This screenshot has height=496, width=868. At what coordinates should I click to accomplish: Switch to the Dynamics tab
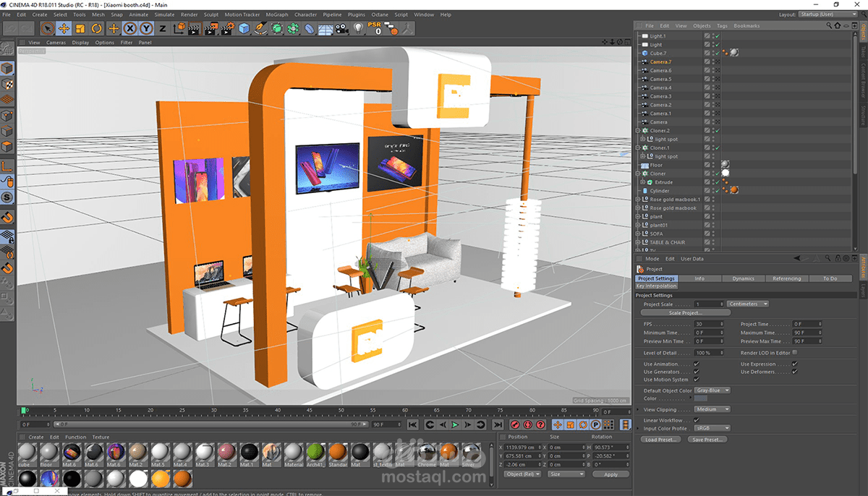pyautogui.click(x=743, y=278)
